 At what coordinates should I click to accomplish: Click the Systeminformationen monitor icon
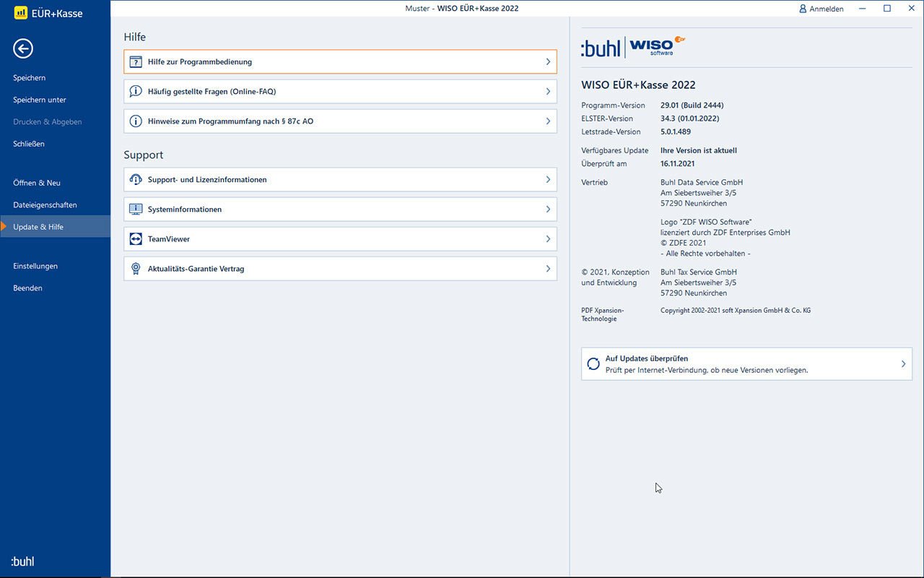pyautogui.click(x=136, y=210)
